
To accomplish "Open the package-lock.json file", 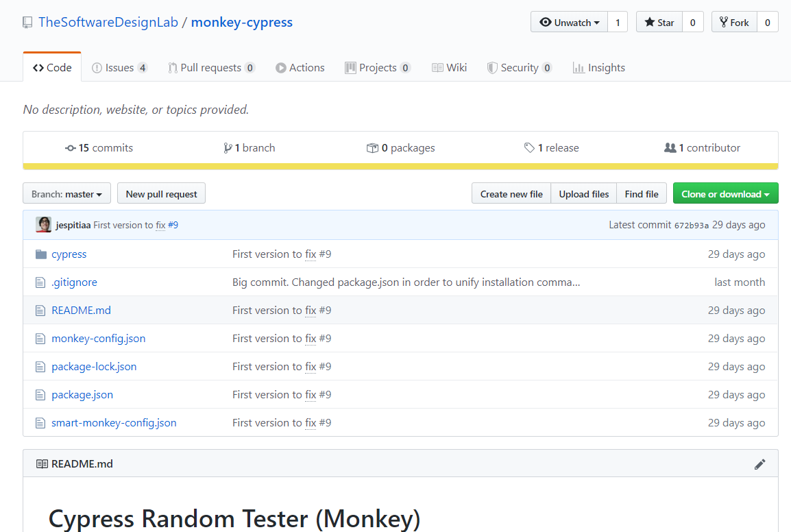I will pos(94,367).
